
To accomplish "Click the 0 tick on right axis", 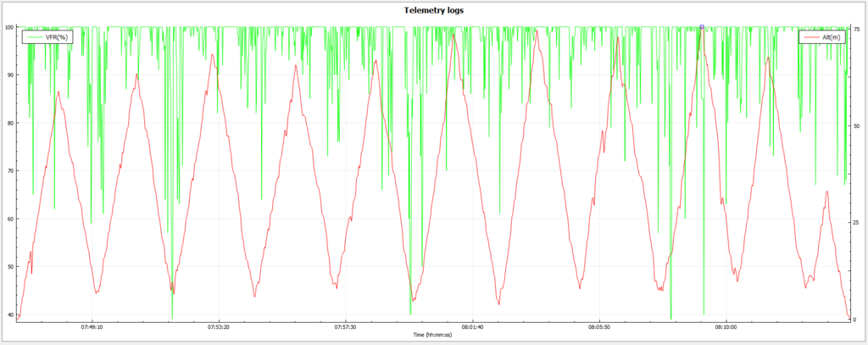I will 856,320.
